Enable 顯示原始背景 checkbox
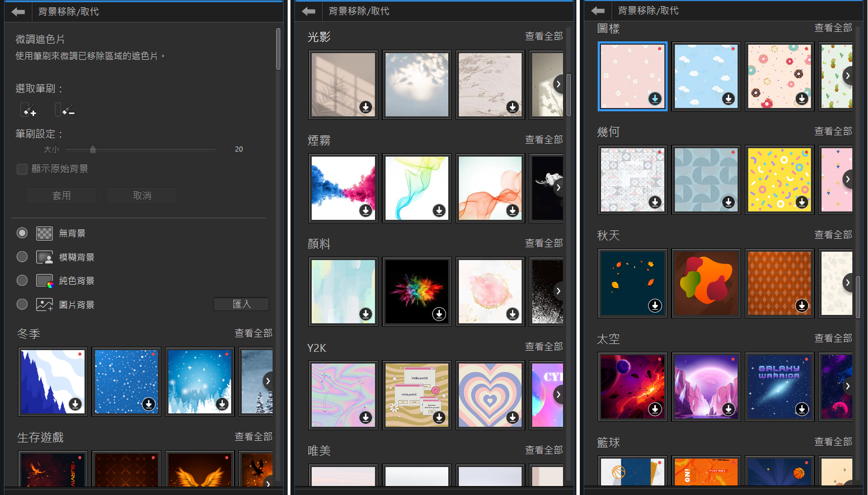868x495 pixels. [x=22, y=169]
